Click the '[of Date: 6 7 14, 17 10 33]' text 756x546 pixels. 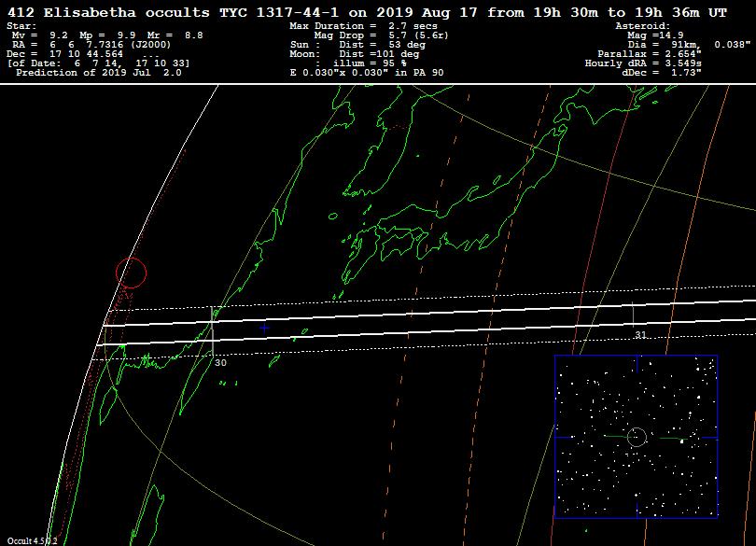(98, 63)
